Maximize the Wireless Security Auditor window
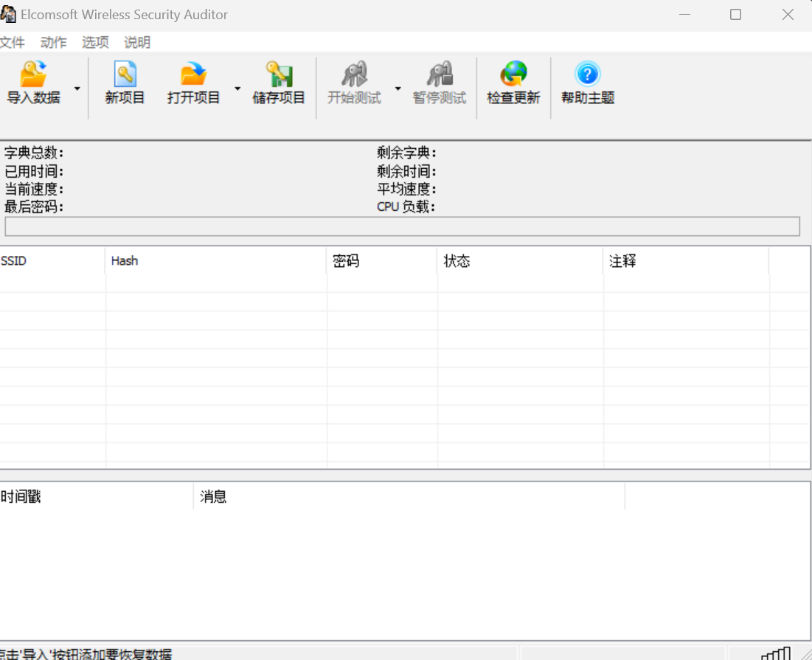Viewport: 812px width, 660px height. pos(735,15)
